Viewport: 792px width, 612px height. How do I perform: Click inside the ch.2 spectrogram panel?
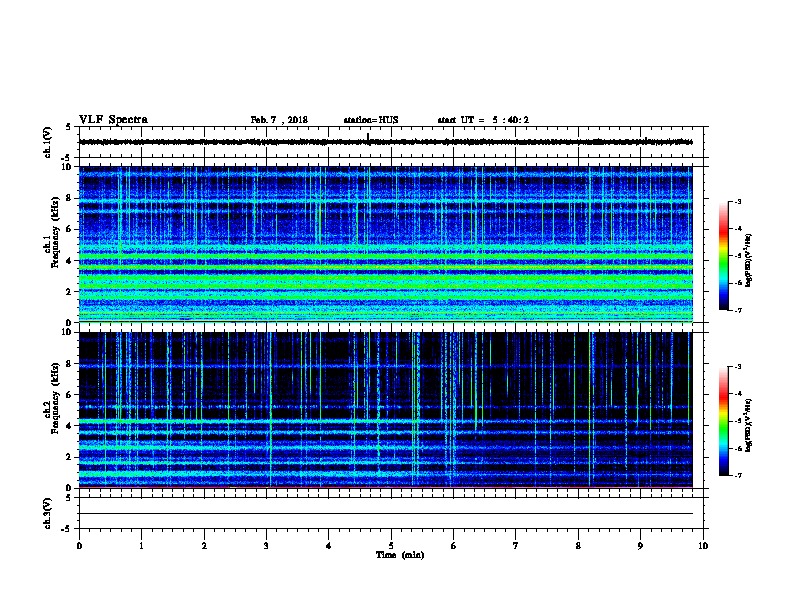point(386,410)
